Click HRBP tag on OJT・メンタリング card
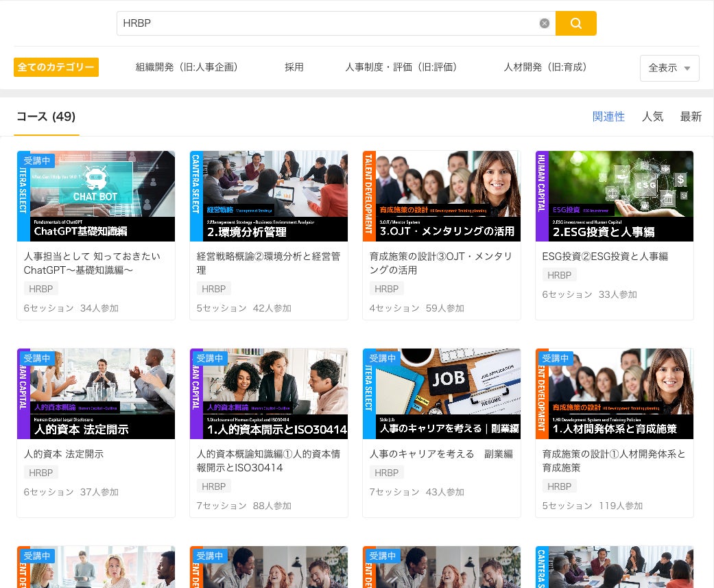This screenshot has width=714, height=588. [x=387, y=289]
